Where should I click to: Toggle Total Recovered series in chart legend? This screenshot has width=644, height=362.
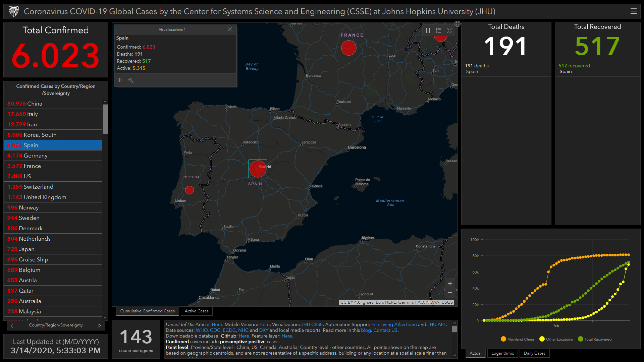pos(595,339)
